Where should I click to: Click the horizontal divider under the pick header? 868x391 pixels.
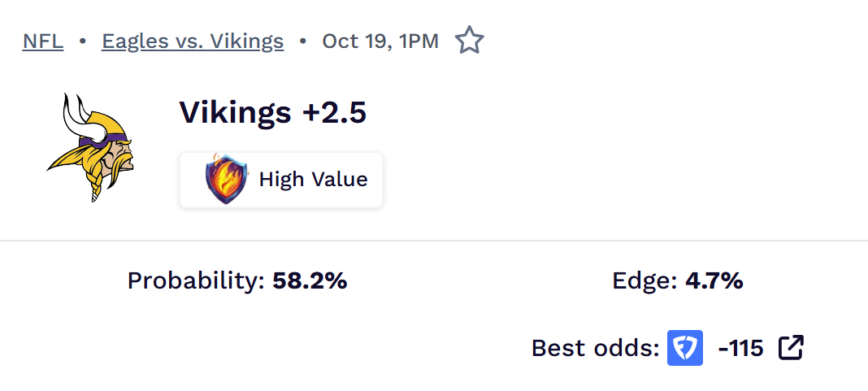click(x=434, y=241)
